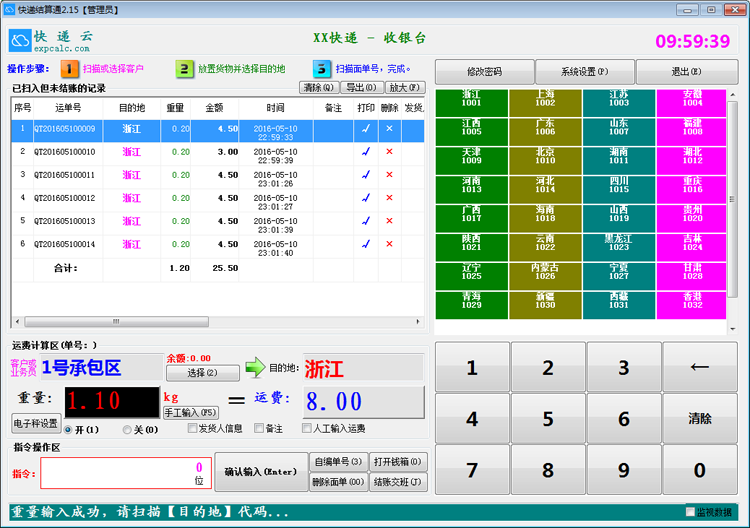Click 删除面单(00) button

click(x=338, y=482)
